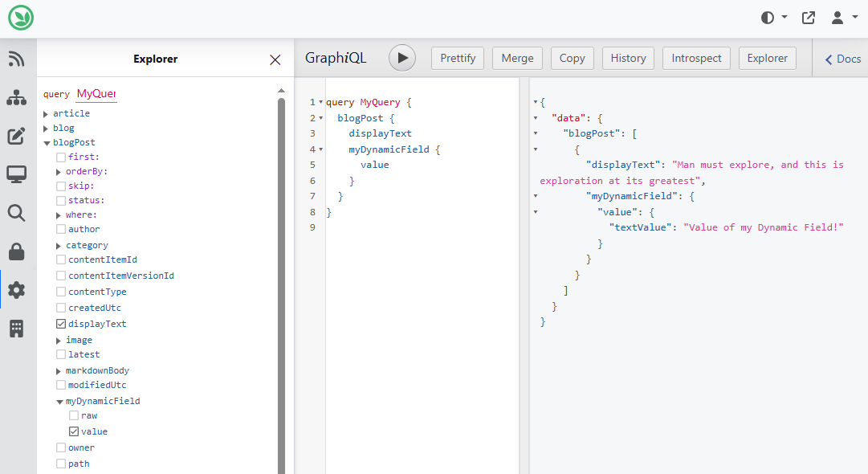Click the Copy button
The height and width of the screenshot is (474, 868).
click(x=573, y=58)
